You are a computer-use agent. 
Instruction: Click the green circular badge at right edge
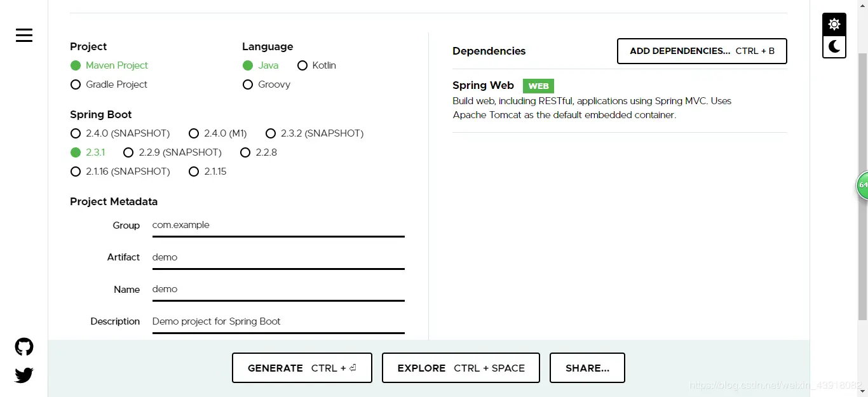[x=862, y=185]
